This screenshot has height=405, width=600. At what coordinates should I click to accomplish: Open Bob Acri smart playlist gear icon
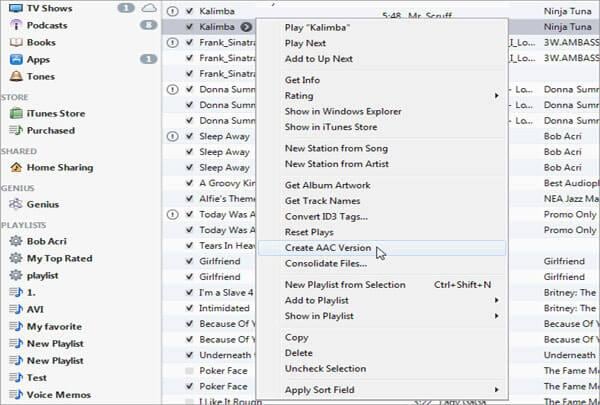[16, 241]
